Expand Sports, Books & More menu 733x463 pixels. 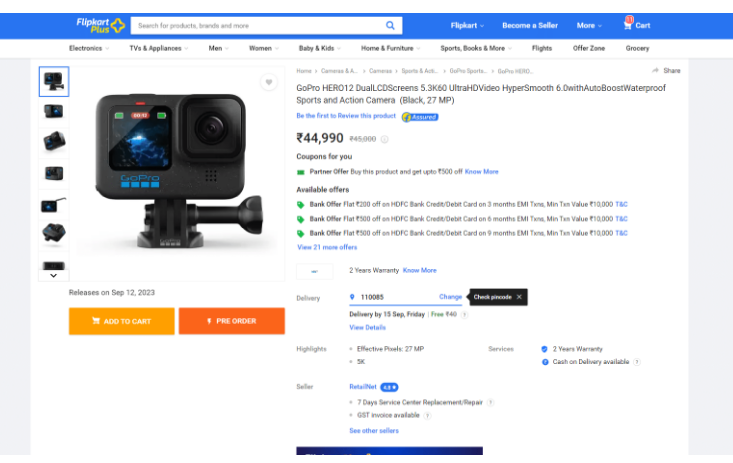476,48
